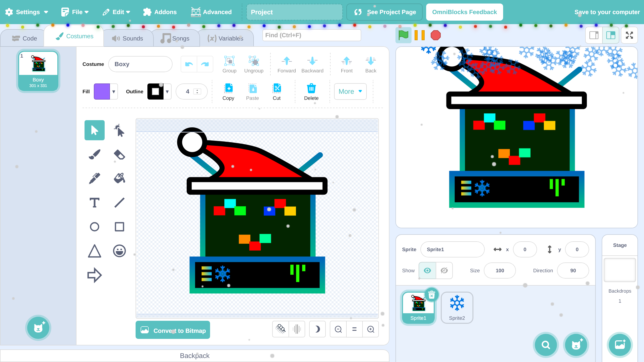This screenshot has height=362, width=644.
Task: Select the Reshape tool
Action: [x=119, y=130]
